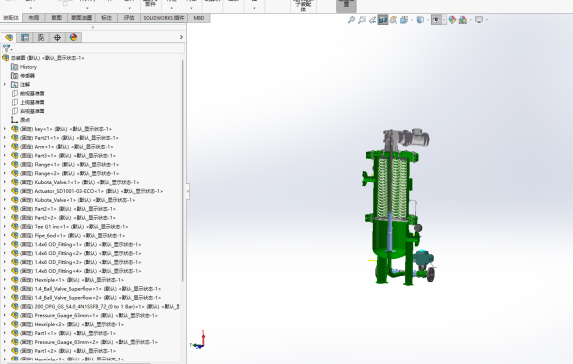Click the Zoom to Fit magnifier icon
Screen dimensions: 573x364
pos(351,20)
